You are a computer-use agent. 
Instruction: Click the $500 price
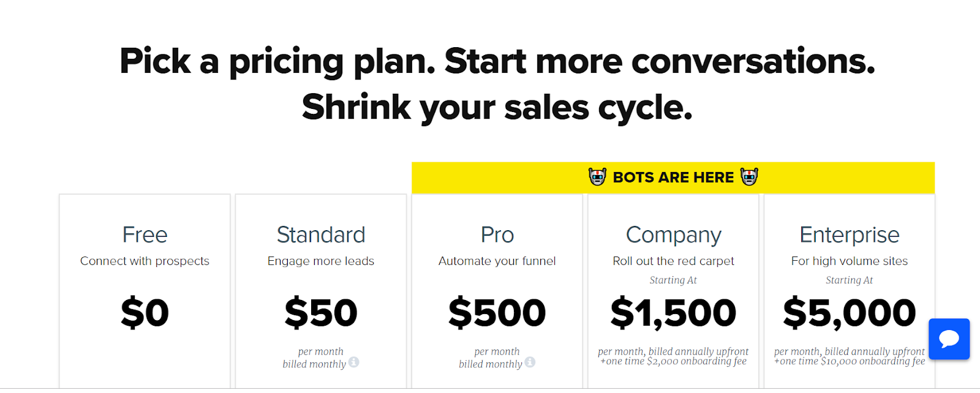tap(497, 313)
